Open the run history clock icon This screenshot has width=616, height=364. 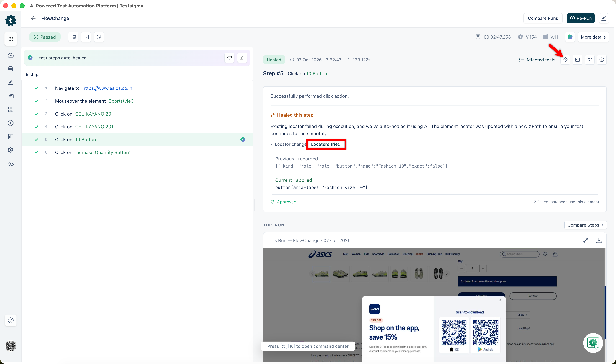coord(99,37)
